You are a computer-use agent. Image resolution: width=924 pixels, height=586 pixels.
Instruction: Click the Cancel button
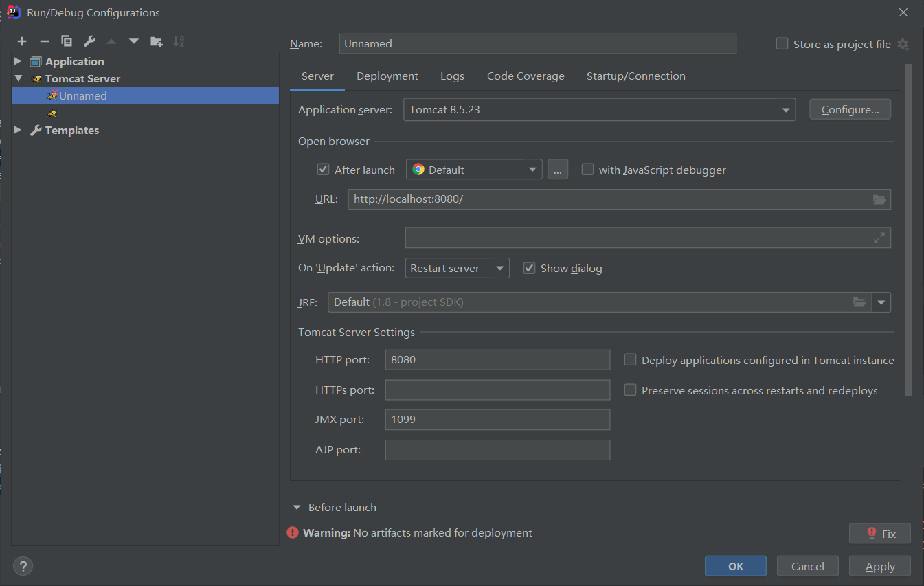point(808,566)
